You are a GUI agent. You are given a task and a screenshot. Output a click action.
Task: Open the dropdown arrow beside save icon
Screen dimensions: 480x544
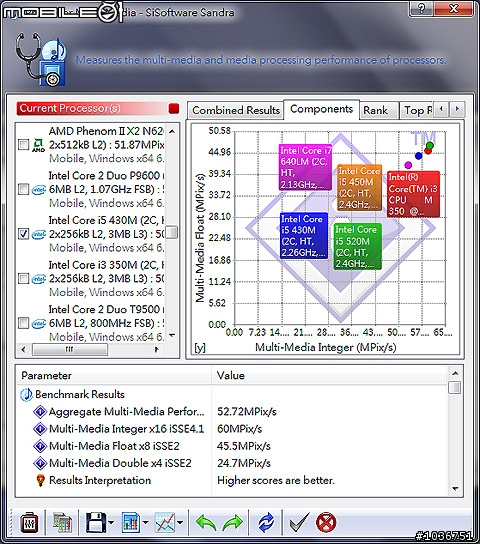111,522
